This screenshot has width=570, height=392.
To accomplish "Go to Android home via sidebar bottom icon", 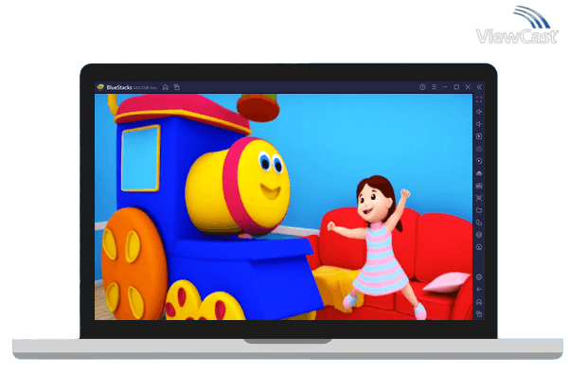I will (x=479, y=302).
